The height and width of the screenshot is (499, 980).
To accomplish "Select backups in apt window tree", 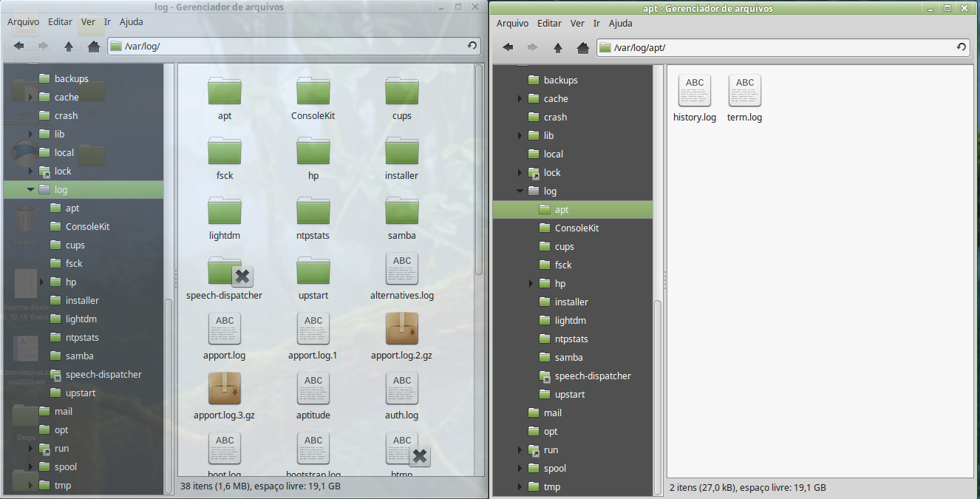I will (560, 80).
